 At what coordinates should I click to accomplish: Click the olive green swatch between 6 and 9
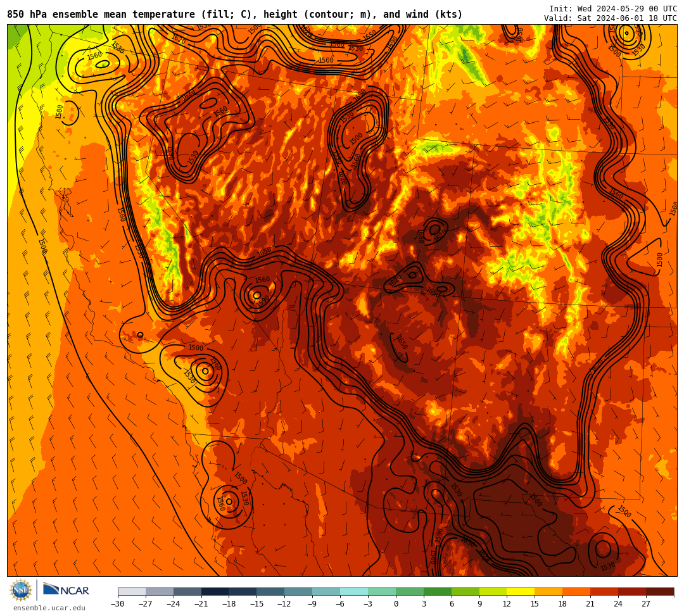[465, 591]
